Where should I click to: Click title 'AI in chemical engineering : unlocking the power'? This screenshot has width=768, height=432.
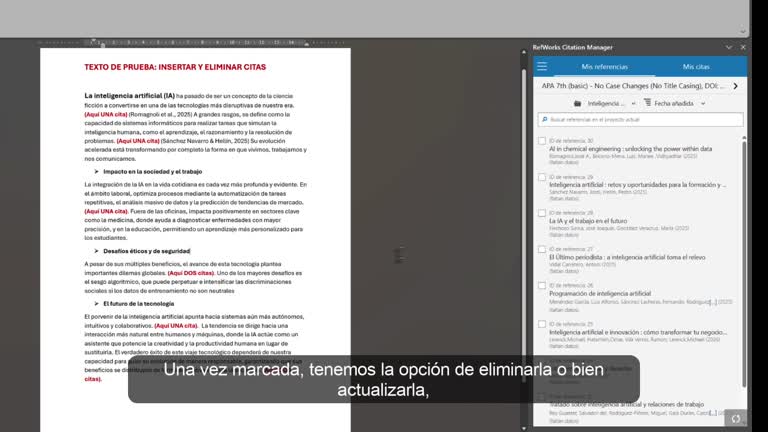point(630,149)
